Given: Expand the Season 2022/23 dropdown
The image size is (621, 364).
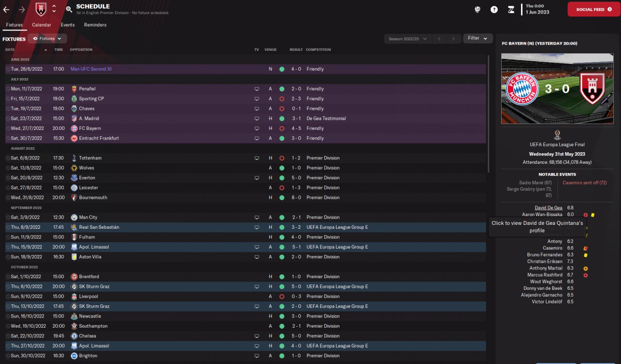Looking at the screenshot, I should click(408, 39).
